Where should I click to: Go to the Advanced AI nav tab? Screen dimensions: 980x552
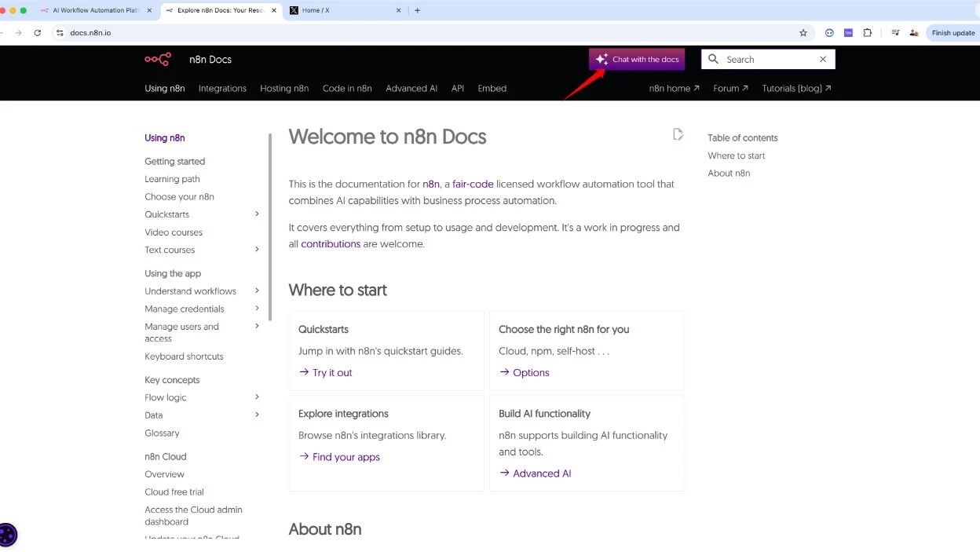[x=411, y=89]
